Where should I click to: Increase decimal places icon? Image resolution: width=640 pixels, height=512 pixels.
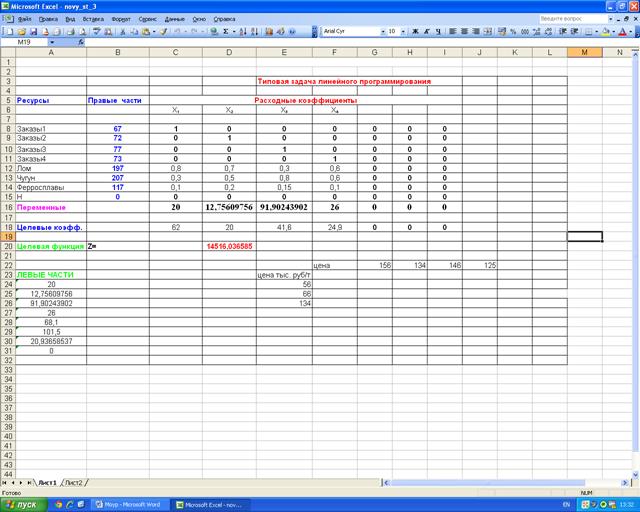[x=537, y=31]
